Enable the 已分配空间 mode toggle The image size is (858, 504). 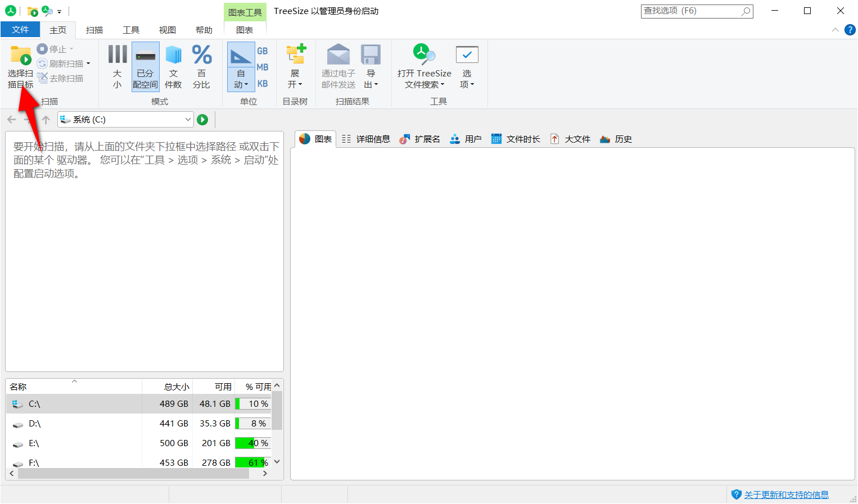[x=144, y=66]
